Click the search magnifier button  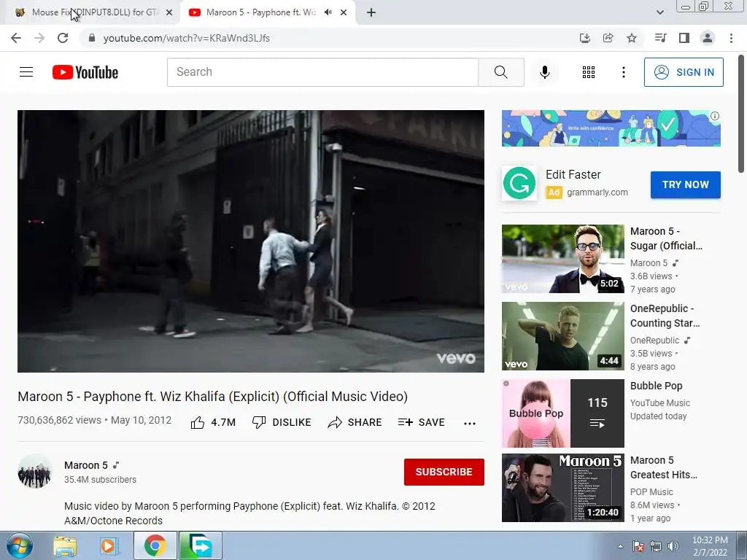pos(501,72)
